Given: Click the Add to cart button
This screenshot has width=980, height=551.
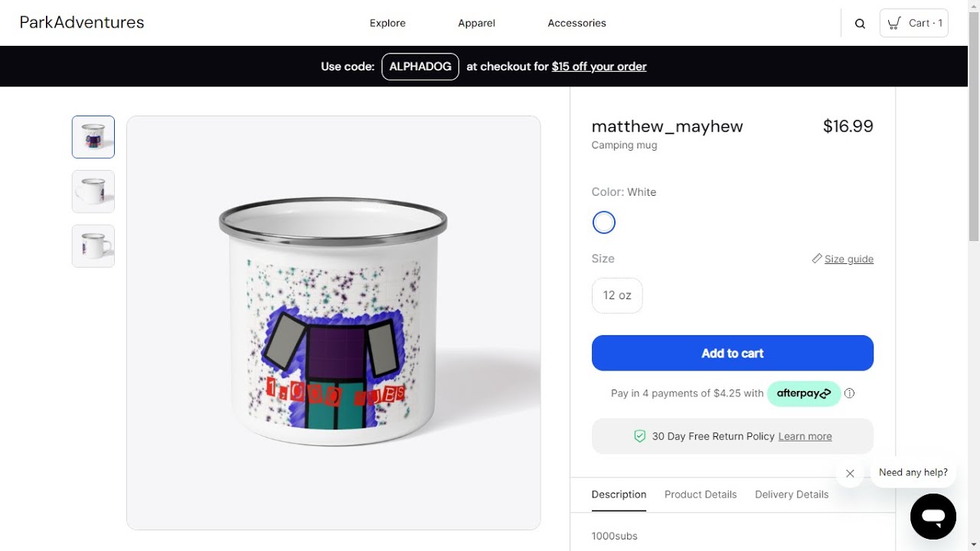Looking at the screenshot, I should tap(732, 353).
